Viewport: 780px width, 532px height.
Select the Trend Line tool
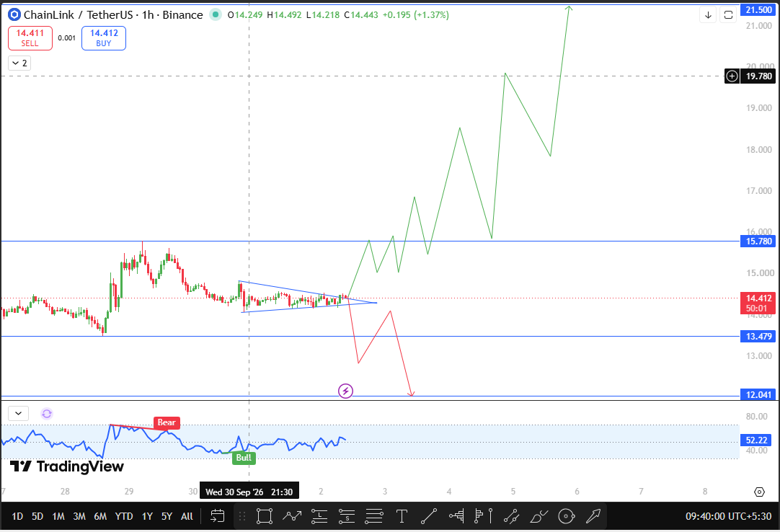click(429, 516)
